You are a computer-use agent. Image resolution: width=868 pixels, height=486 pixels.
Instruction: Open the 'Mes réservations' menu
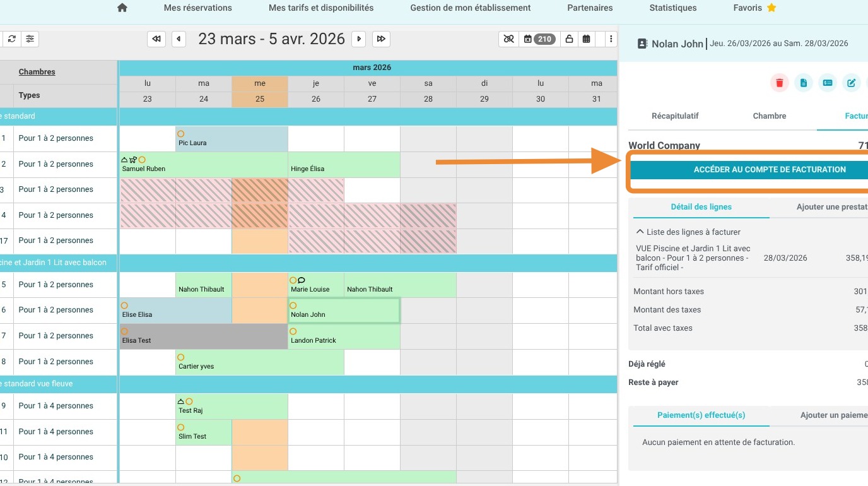(198, 8)
